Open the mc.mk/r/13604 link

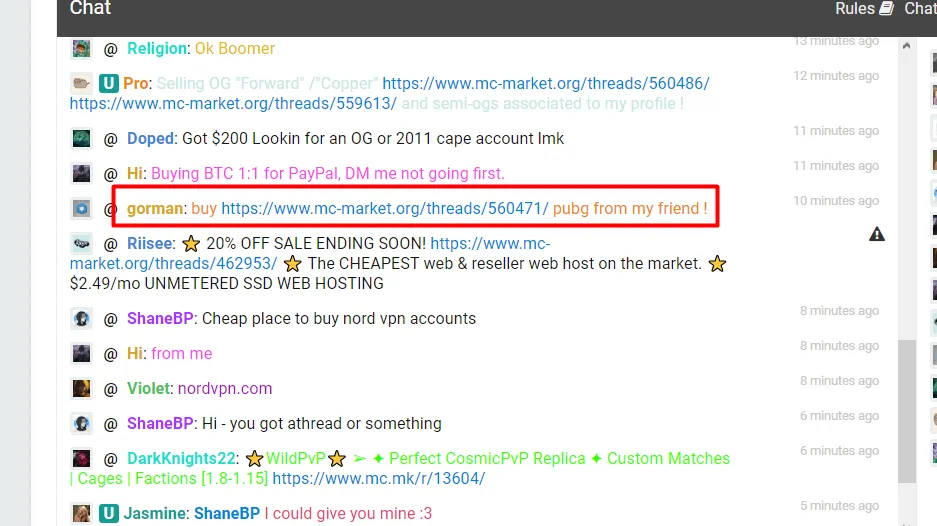click(x=379, y=479)
